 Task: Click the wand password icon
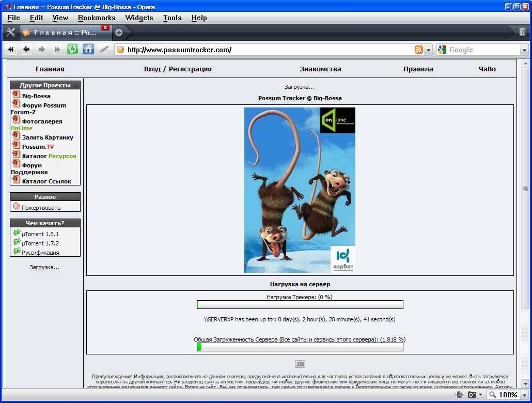click(104, 50)
